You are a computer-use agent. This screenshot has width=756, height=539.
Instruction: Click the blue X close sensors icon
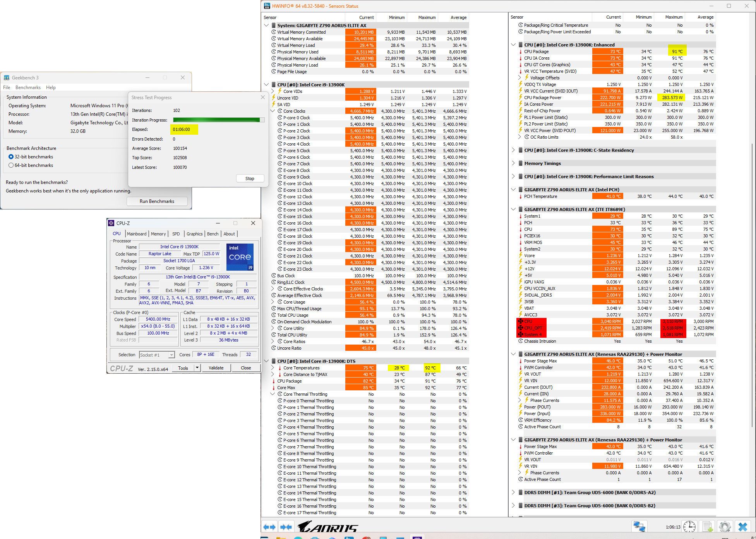743,527
